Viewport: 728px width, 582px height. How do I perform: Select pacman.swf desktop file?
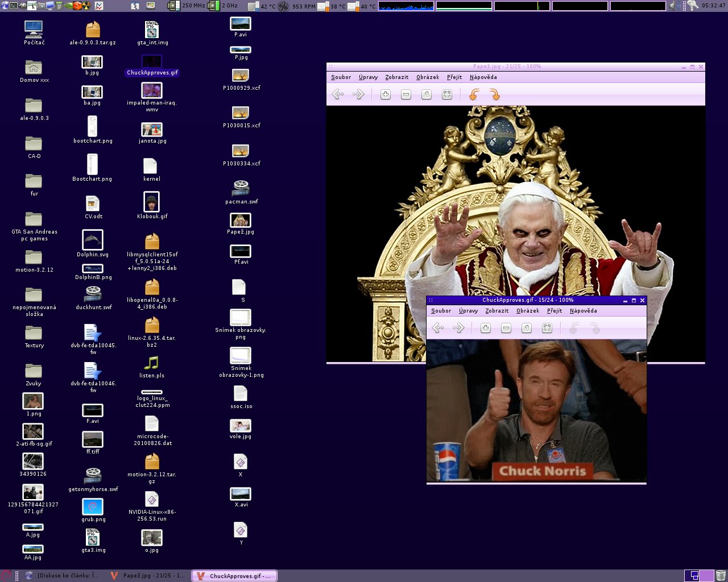241,192
